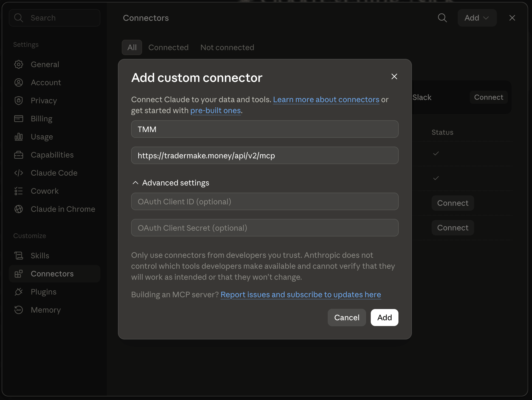Viewport: 532px width, 400px height.
Task: Open Plugins section
Action: 55,292
